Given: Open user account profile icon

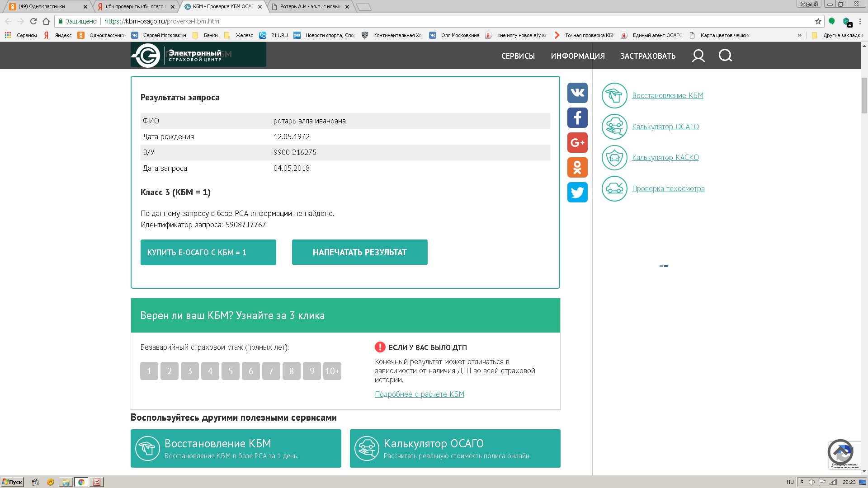Looking at the screenshot, I should (698, 56).
